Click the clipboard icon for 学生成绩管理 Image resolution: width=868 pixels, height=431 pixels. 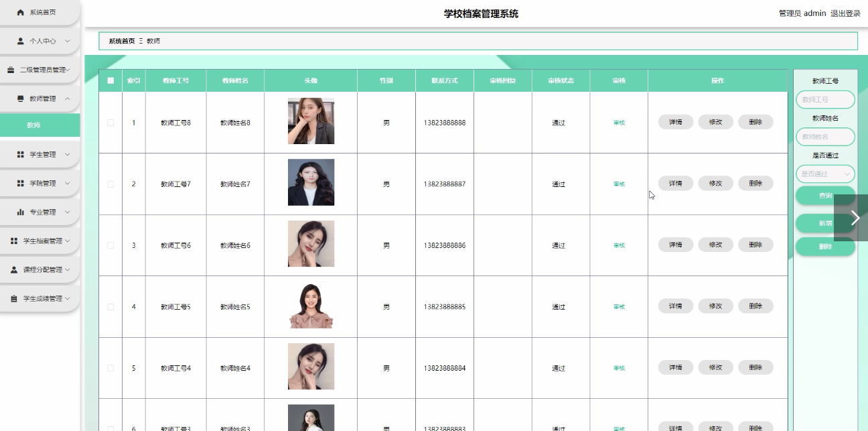pos(14,299)
